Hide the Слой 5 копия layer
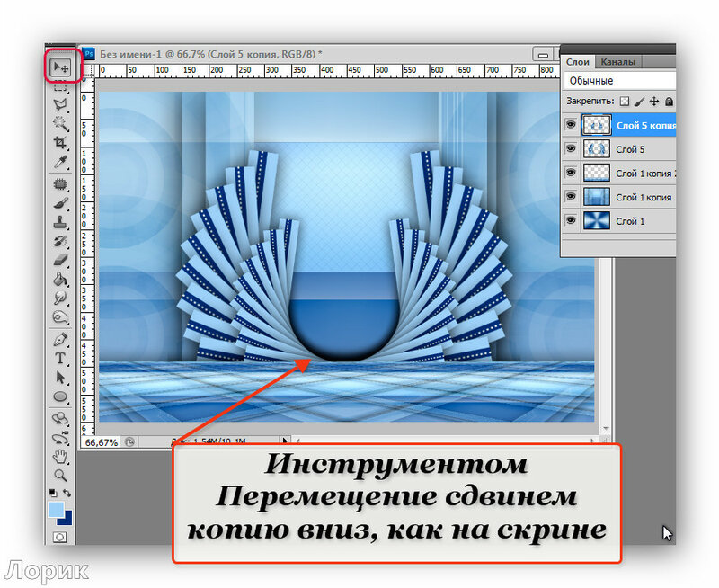 coord(571,124)
